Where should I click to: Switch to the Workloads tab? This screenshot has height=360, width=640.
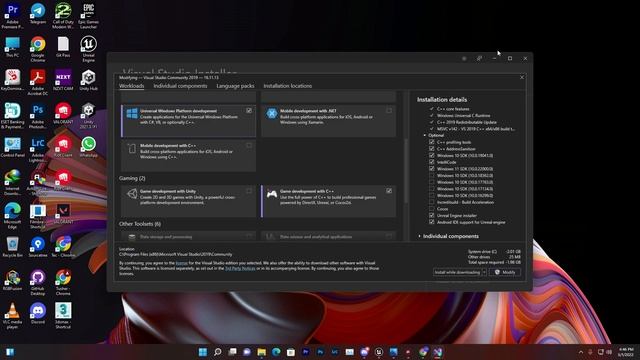[131, 86]
